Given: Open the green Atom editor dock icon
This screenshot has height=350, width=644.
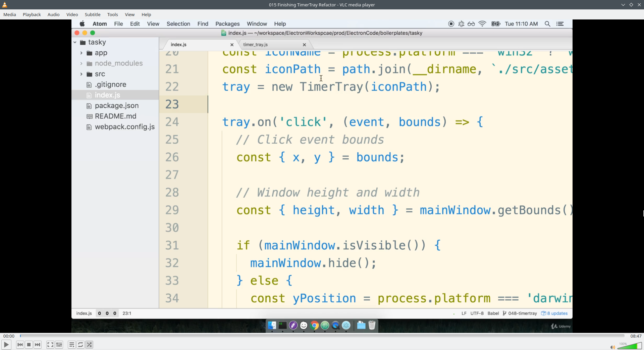Looking at the screenshot, I should tap(325, 325).
